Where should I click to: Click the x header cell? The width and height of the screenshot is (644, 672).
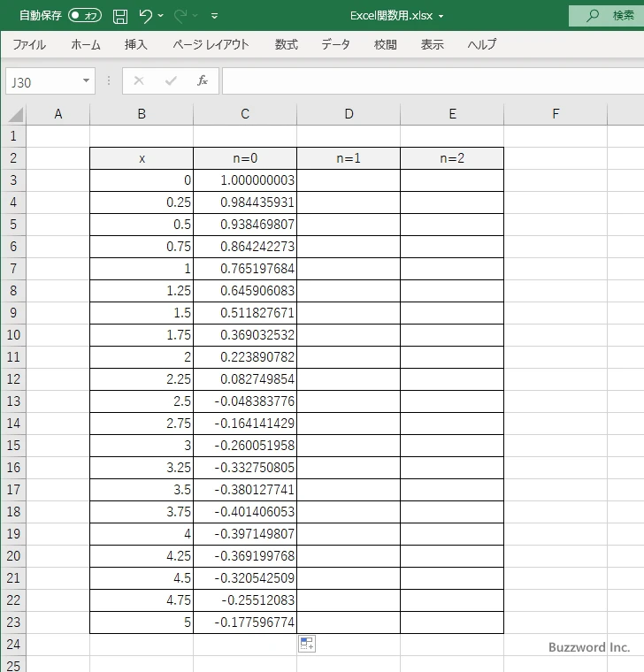point(142,158)
